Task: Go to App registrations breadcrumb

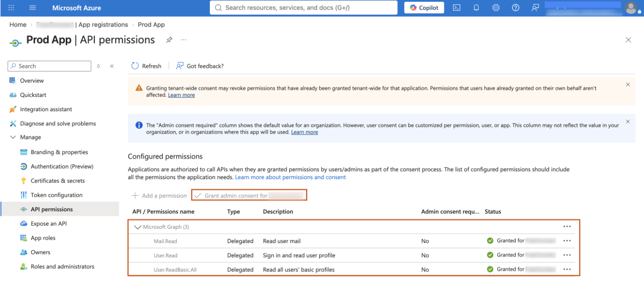Action: pyautogui.click(x=103, y=25)
